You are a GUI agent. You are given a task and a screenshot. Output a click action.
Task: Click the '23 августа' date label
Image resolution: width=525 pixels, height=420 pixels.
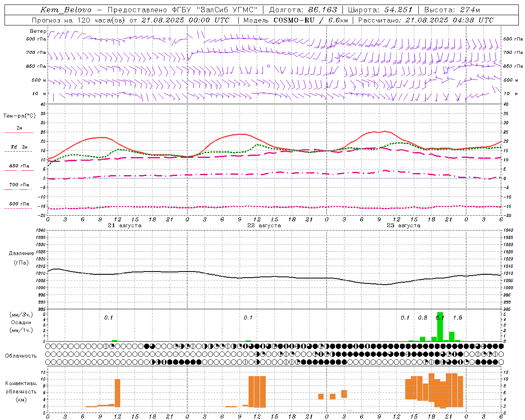[x=404, y=226]
